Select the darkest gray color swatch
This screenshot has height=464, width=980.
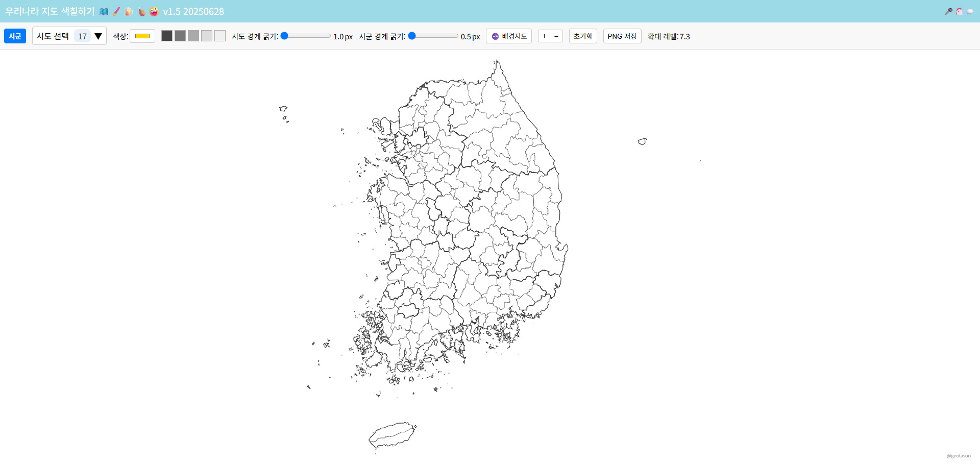pos(167,36)
